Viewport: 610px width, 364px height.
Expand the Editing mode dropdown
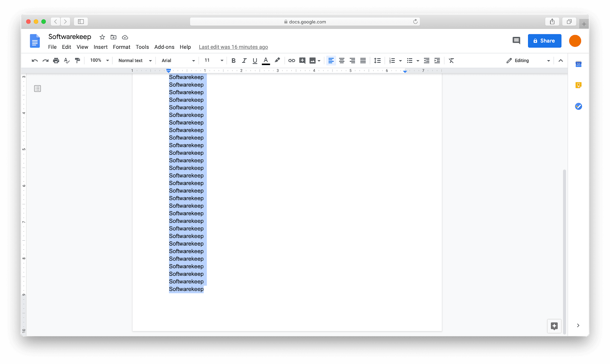(x=528, y=61)
